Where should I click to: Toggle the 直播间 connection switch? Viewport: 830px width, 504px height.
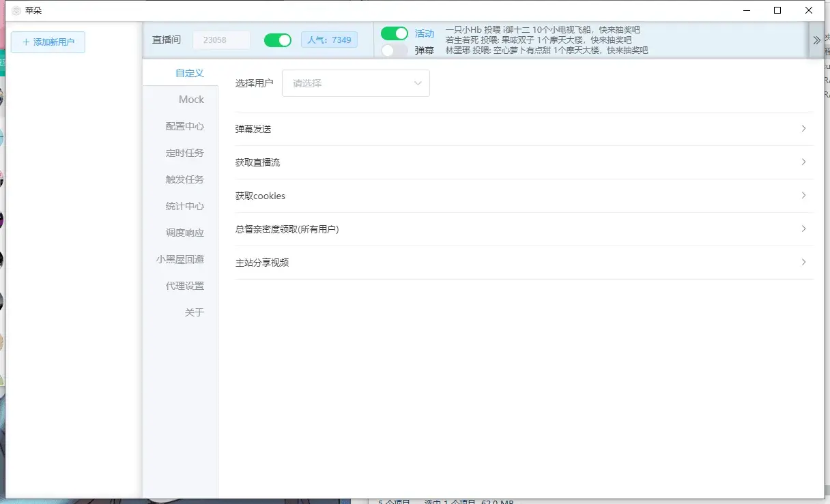pos(278,40)
